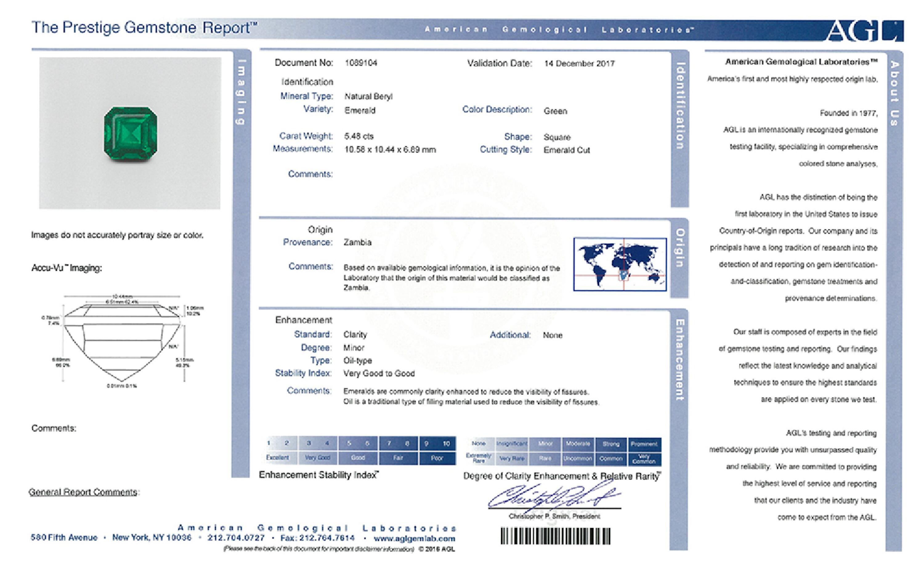Viewport: 924px width, 561px height.
Task: Select the vertical Identification tab label
Action: tap(680, 106)
